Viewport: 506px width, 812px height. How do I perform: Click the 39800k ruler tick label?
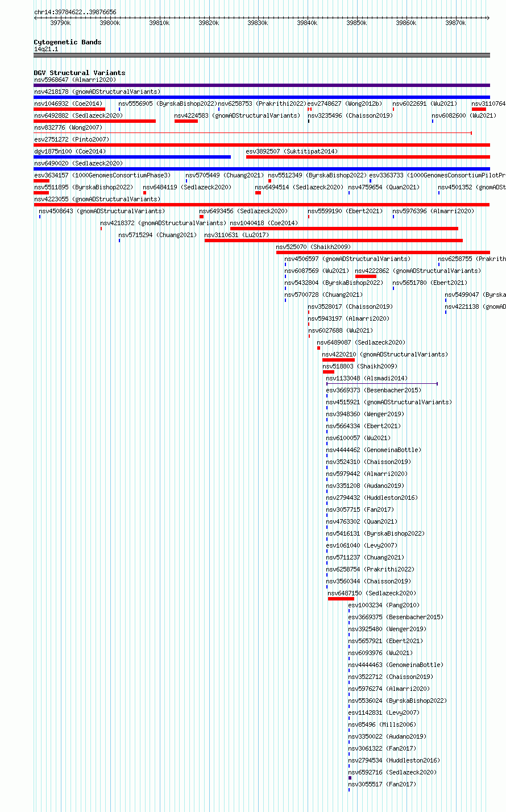[x=110, y=23]
